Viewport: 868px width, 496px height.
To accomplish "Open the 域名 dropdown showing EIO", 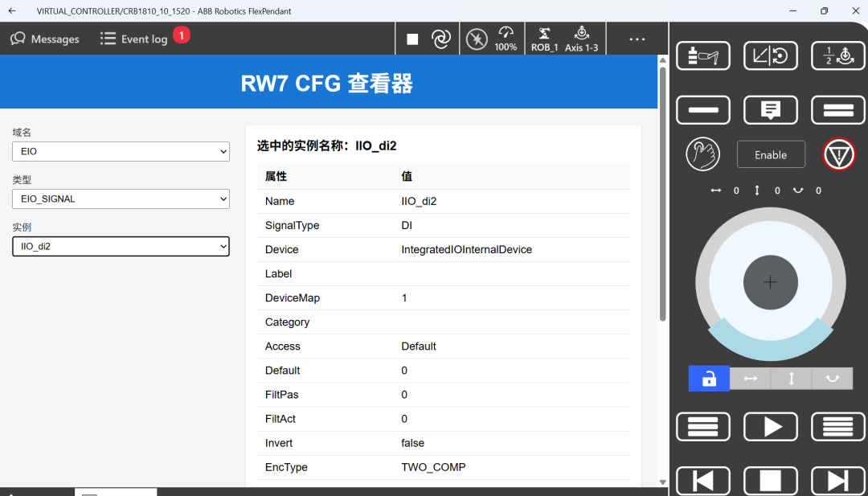I will coord(121,151).
